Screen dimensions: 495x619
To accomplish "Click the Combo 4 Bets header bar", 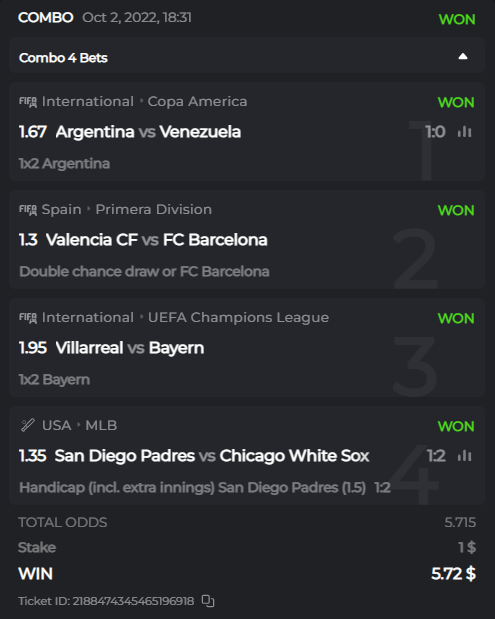I will (x=247, y=57).
